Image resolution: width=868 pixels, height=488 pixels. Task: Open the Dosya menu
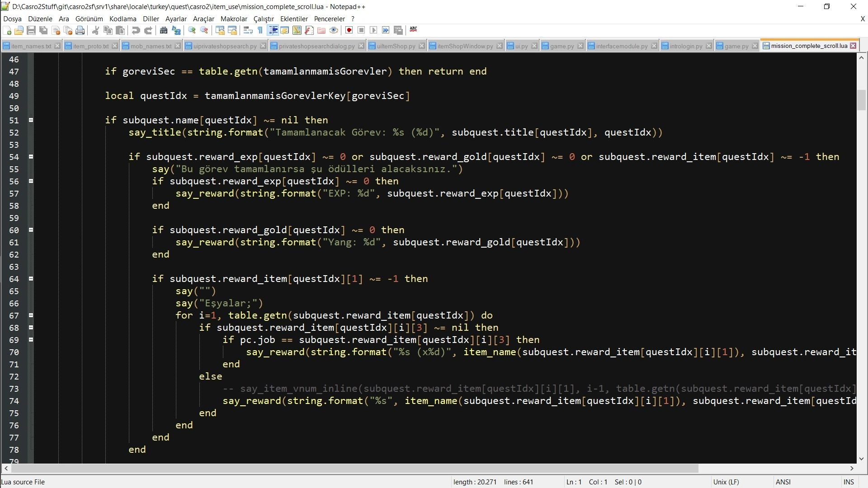pyautogui.click(x=12, y=19)
